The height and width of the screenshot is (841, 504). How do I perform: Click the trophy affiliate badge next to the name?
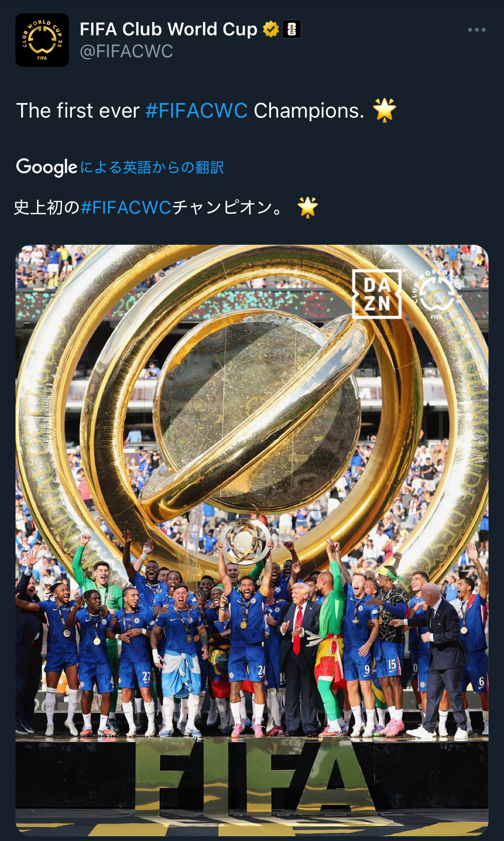tap(292, 29)
